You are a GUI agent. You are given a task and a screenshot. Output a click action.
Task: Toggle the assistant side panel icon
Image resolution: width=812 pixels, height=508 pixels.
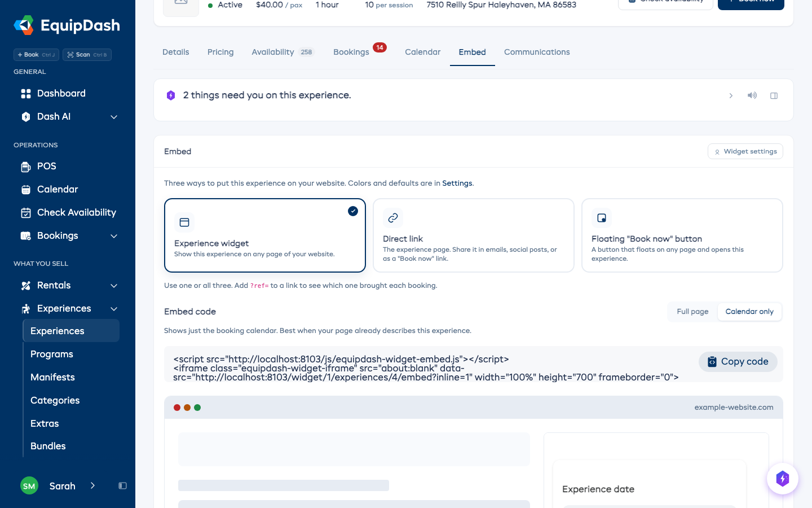click(774, 95)
